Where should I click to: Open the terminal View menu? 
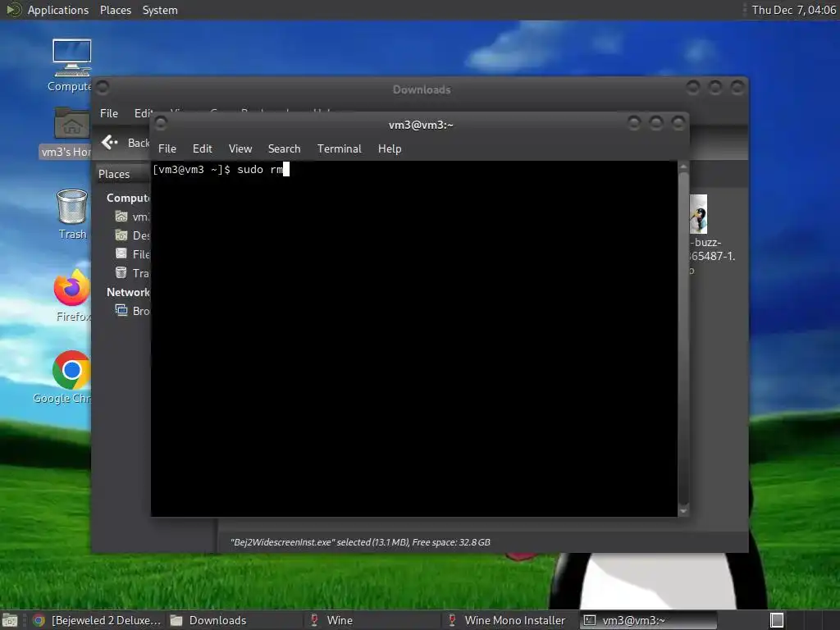click(240, 149)
